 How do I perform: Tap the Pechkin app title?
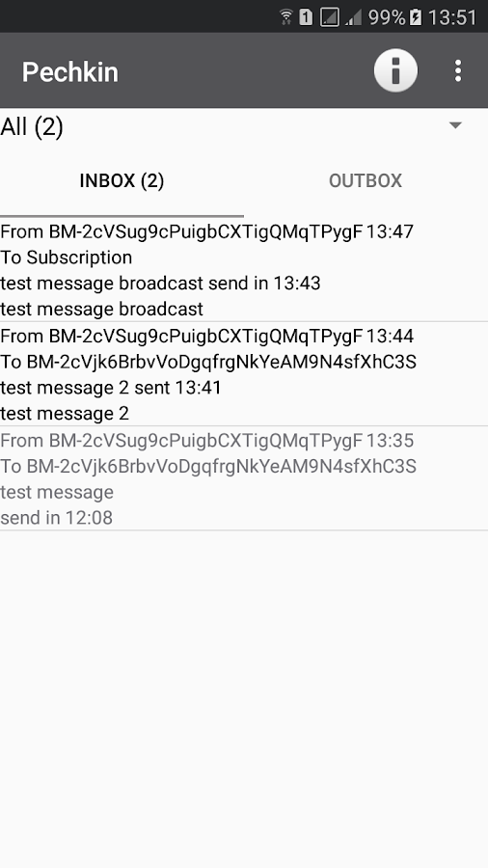[x=70, y=72]
